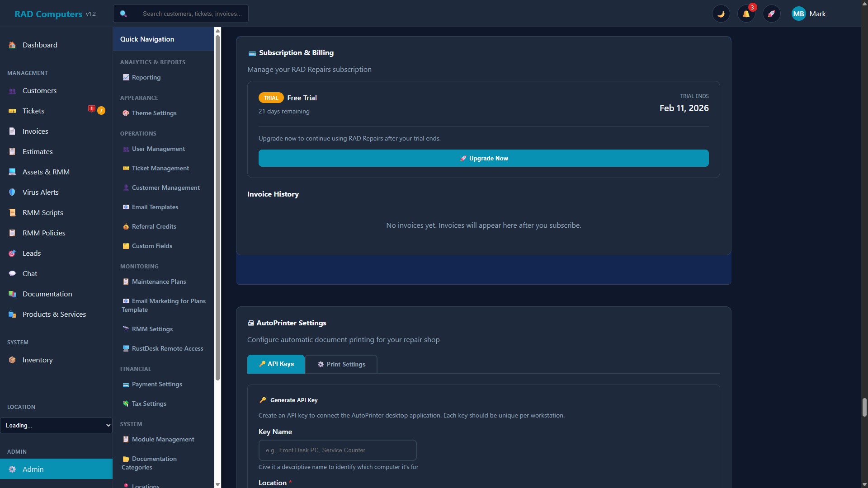Click the rocket icon in the top bar
This screenshot has width=868, height=488.
pos(772,14)
